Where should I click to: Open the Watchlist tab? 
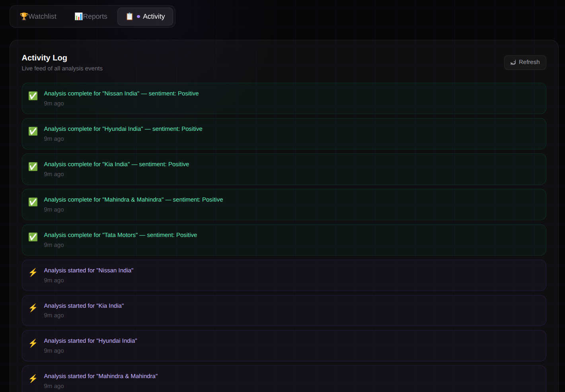tap(38, 16)
